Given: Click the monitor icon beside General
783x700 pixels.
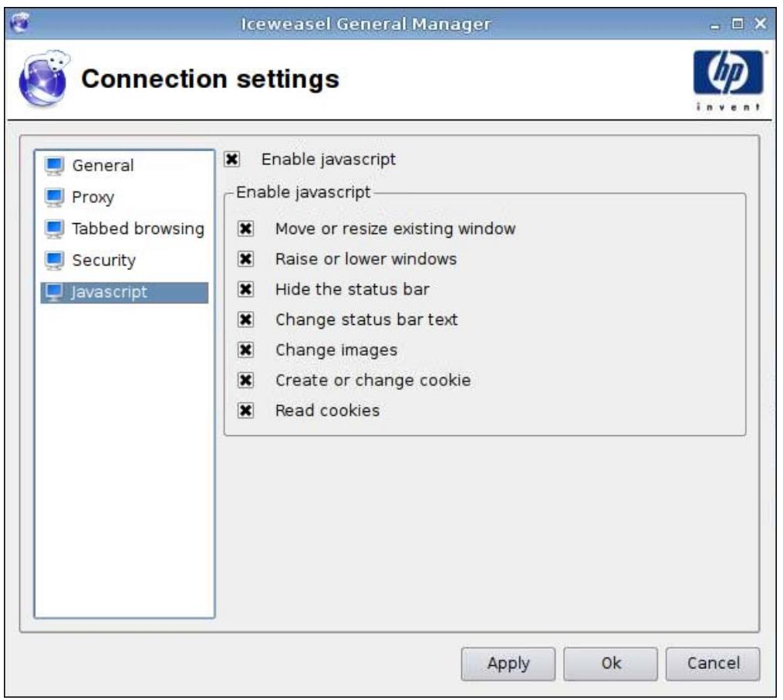Looking at the screenshot, I should click(54, 166).
